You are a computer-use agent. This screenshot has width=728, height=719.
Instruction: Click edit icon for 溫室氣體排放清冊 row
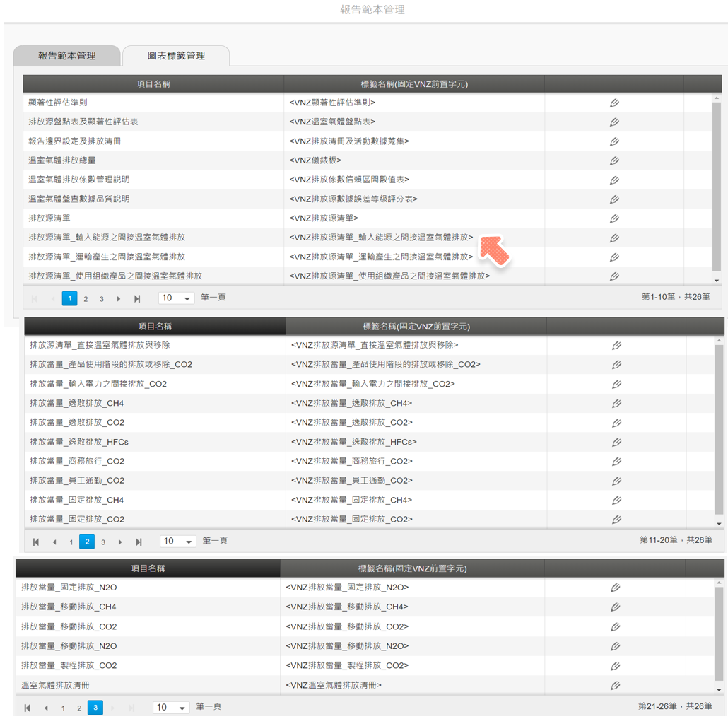pyautogui.click(x=615, y=685)
